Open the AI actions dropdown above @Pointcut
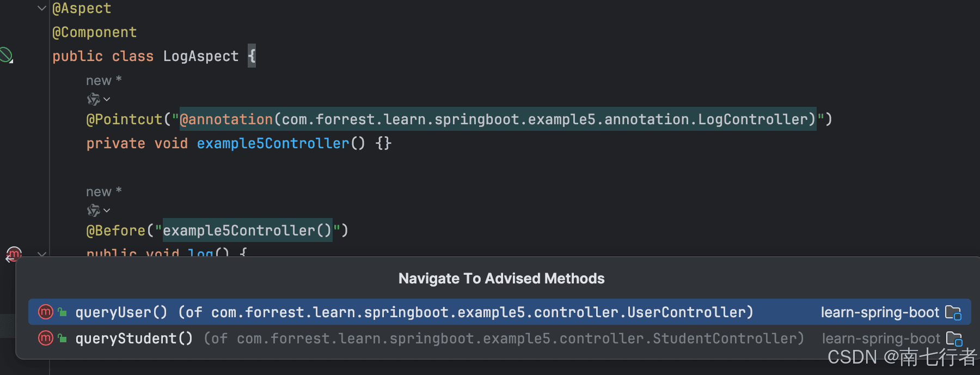This screenshot has height=375, width=980. click(x=99, y=99)
